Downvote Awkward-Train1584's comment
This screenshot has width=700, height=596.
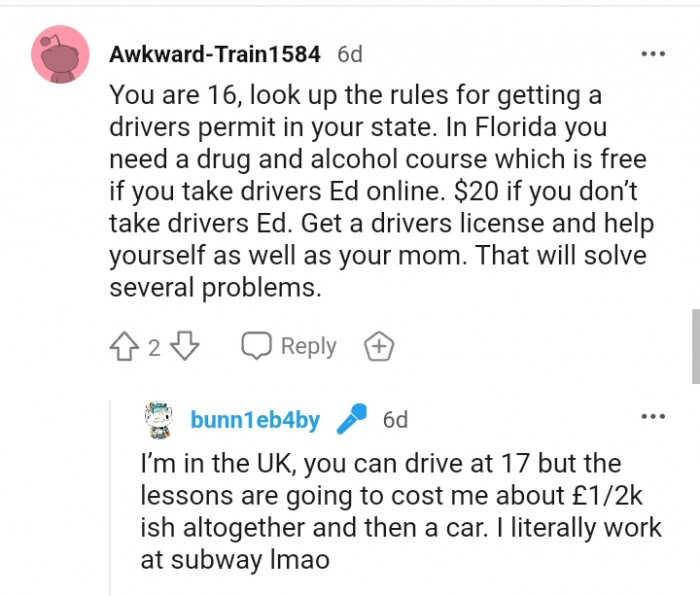tap(186, 347)
